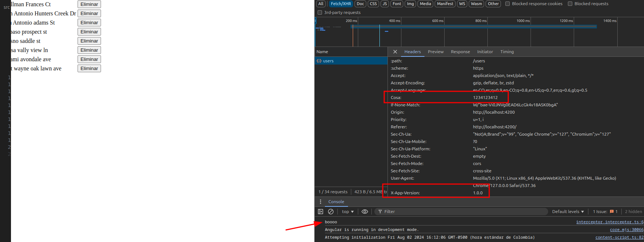This screenshot has height=242, width=644.
Task: Open the interceptor.interceptor.ts:6 source link
Action: click(610, 222)
